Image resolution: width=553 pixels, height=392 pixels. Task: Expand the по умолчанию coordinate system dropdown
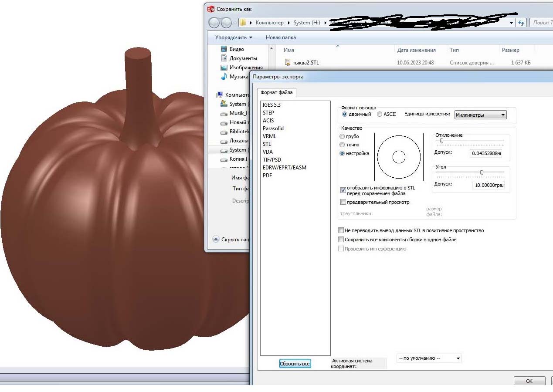429,358
